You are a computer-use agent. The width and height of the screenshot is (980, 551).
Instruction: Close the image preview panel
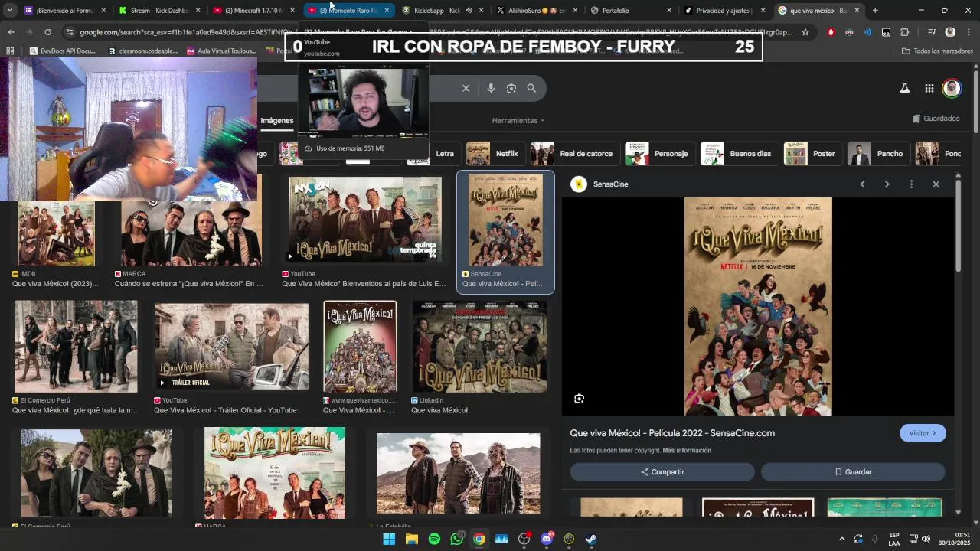pos(936,184)
